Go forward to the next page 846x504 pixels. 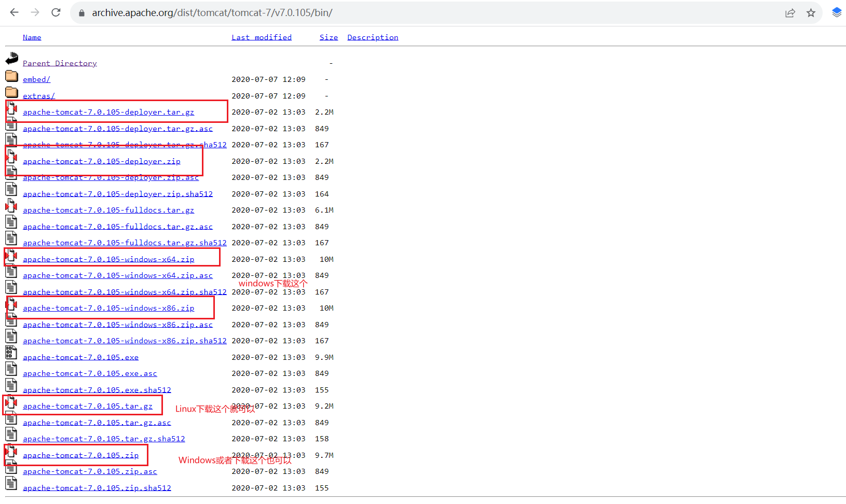tap(35, 12)
